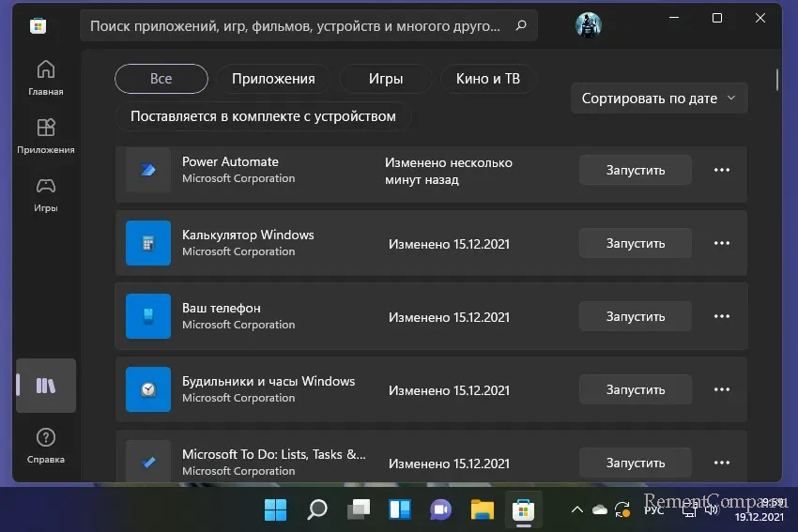Expand the Сортировать по дате dropdown
Image resolution: width=798 pixels, height=532 pixels.
click(659, 98)
